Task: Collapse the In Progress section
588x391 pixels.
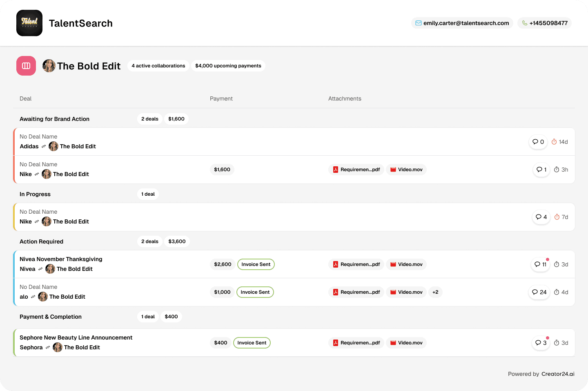Action: point(35,194)
